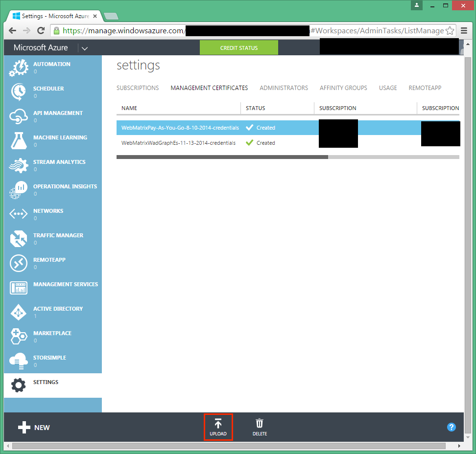The image size is (476, 454).
Task: Open the Settings gear in the sidebar
Action: (19, 385)
